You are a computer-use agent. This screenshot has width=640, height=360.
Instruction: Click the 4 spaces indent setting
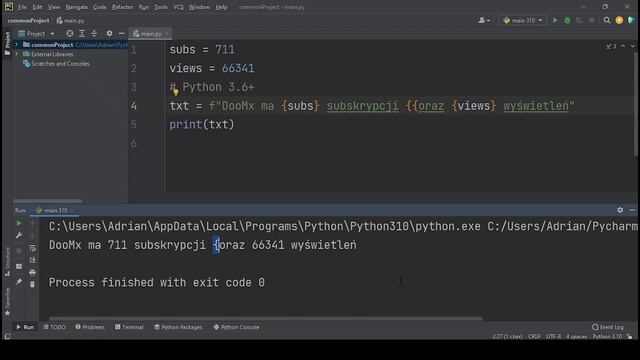click(x=576, y=336)
